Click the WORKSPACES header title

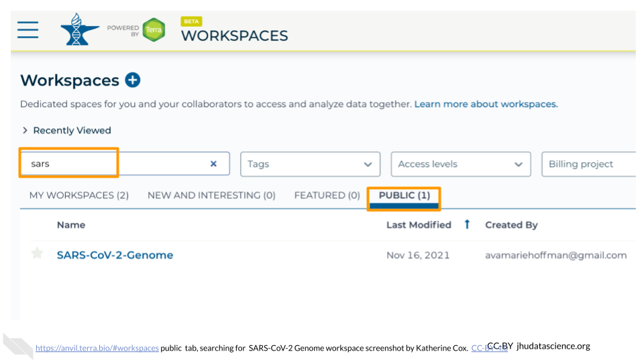(x=235, y=36)
